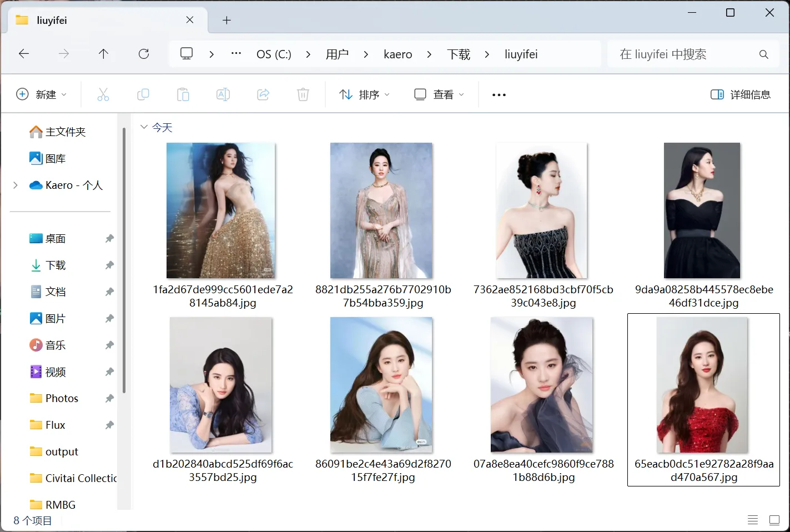
Task: Switch to details list view icon
Action: coord(753,520)
